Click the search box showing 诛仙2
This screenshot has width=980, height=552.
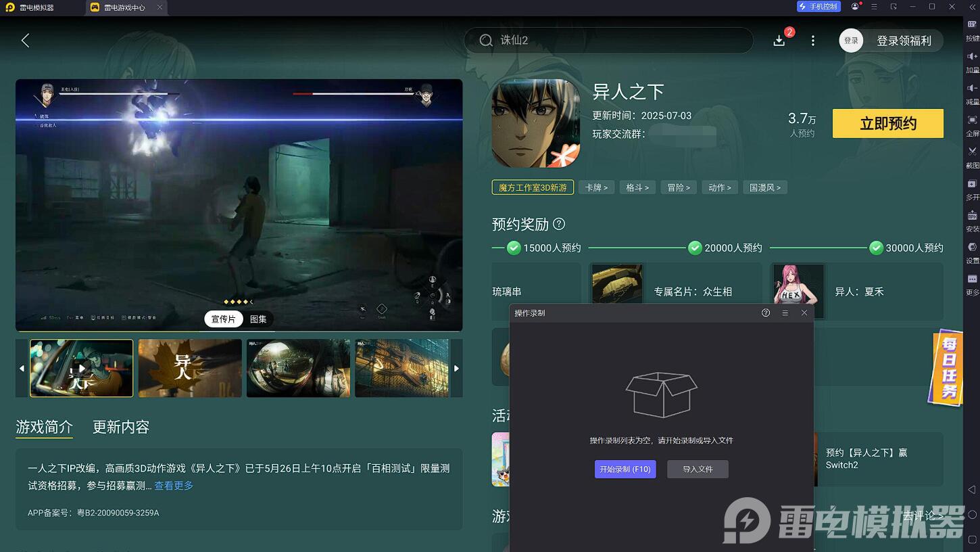[608, 41]
